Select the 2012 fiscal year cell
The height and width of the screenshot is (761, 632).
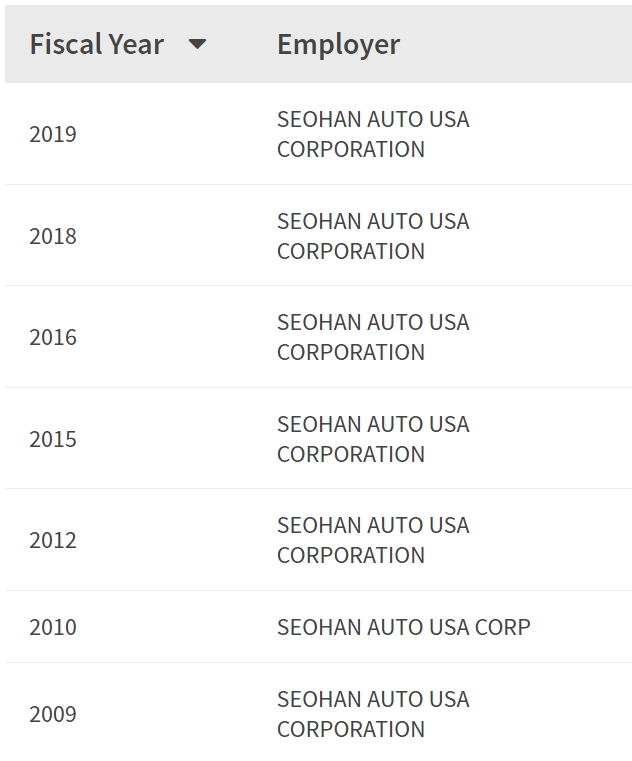(x=53, y=540)
